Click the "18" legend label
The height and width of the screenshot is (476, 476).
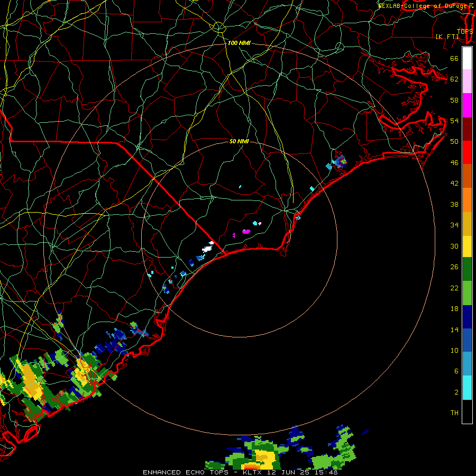pyautogui.click(x=454, y=309)
